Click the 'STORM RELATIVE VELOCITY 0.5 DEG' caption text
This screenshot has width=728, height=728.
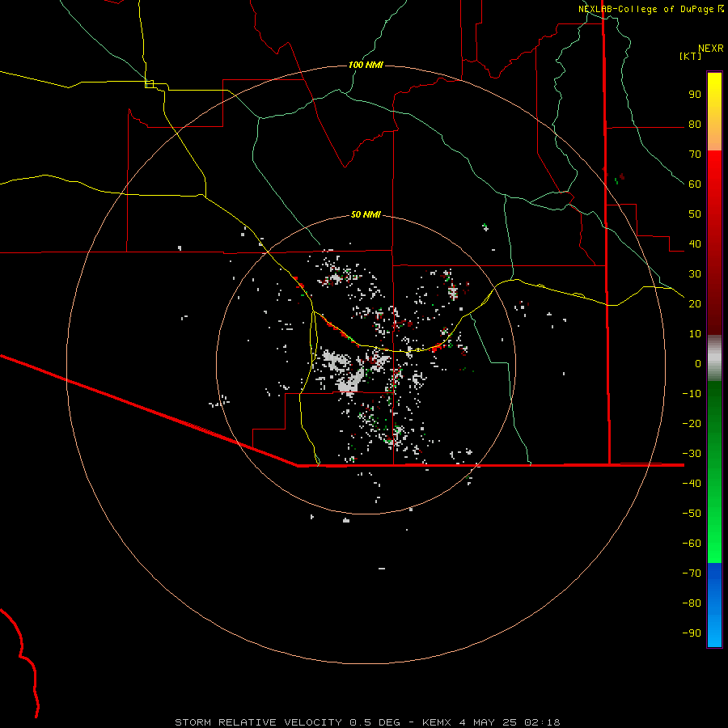coord(287,722)
